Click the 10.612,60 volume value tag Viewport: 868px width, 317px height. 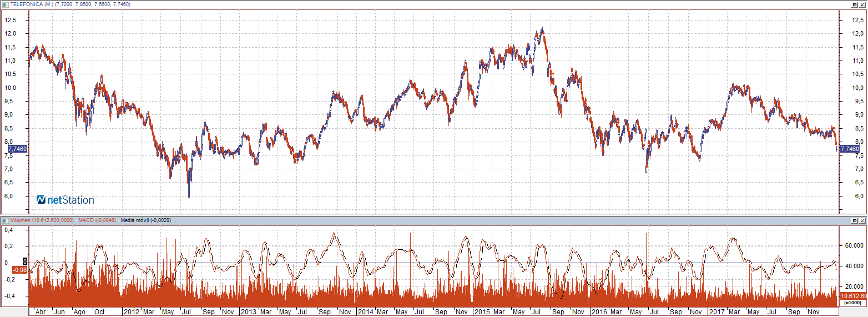point(853,296)
